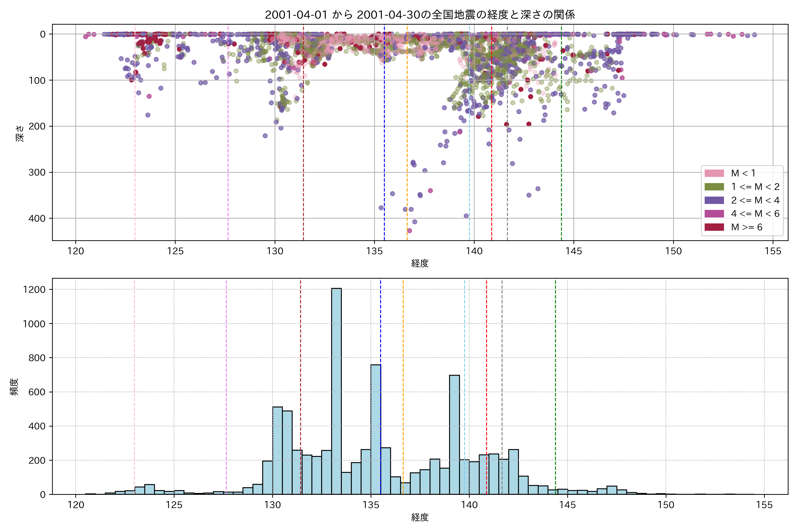Screen dimensions: 798x532
Task: Click the chart title text at top
Action: click(x=420, y=15)
